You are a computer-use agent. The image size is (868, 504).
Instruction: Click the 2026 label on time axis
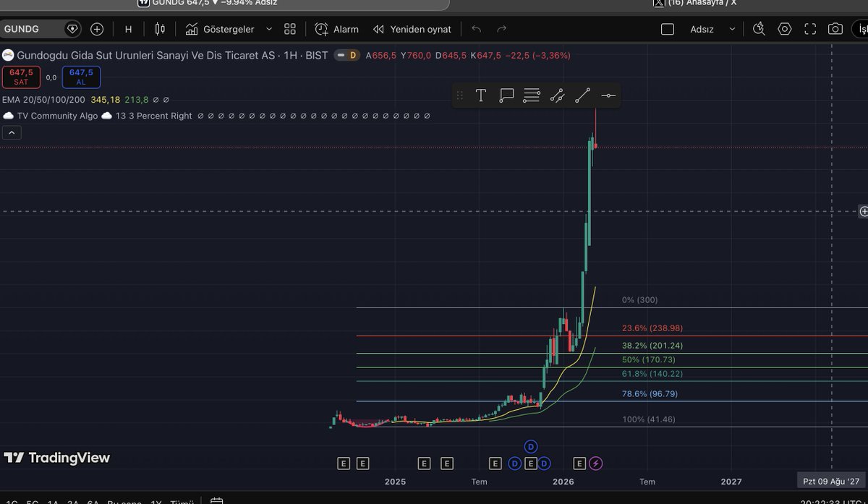[563, 482]
